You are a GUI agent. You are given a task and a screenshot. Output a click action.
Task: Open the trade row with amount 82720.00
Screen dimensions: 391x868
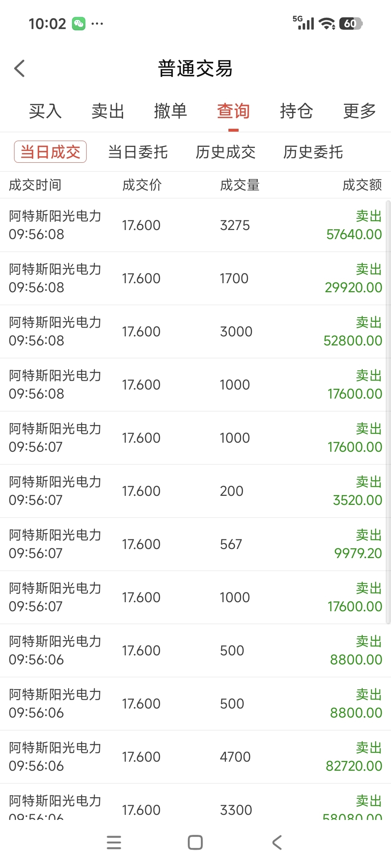195,757
